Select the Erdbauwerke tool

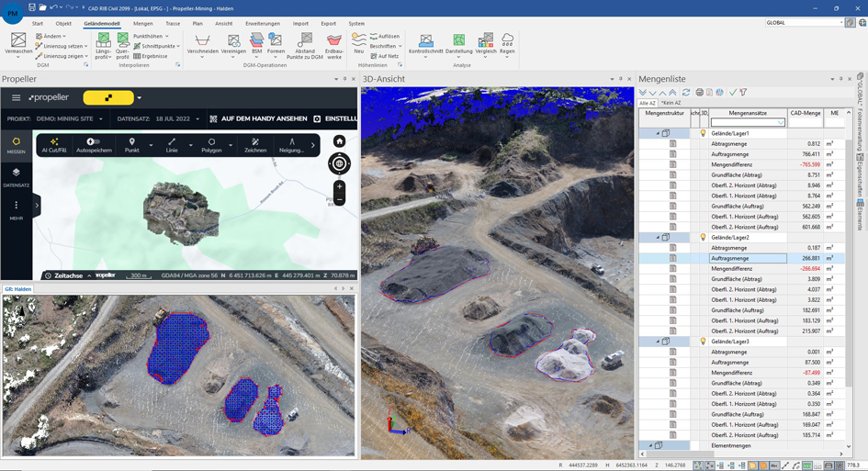coord(333,46)
